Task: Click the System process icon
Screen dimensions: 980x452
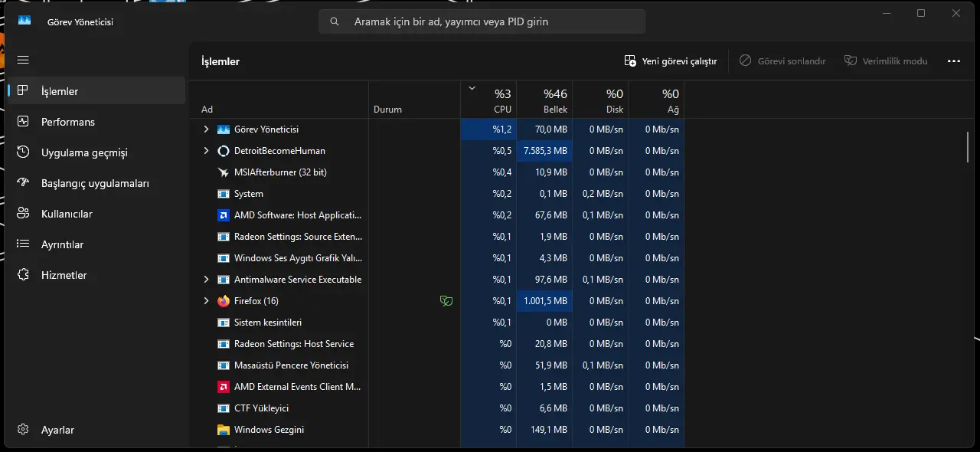Action: [224, 194]
